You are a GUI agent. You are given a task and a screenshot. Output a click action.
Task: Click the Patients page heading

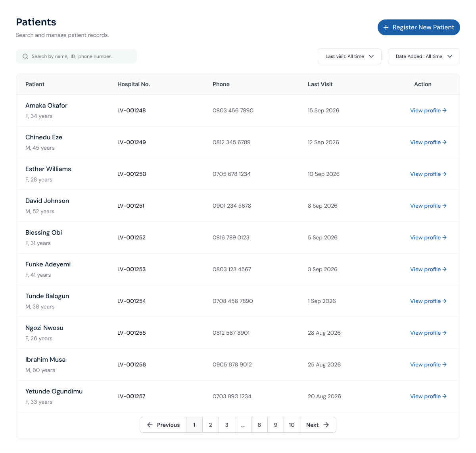pyautogui.click(x=36, y=22)
